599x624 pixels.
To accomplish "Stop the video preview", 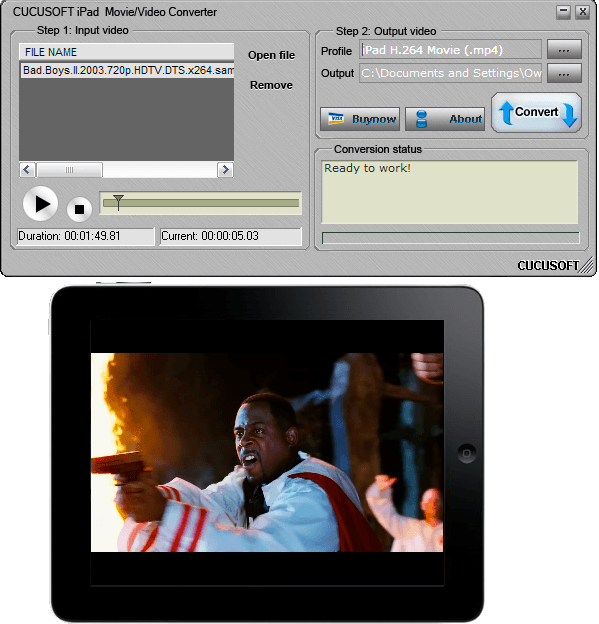I will [79, 209].
